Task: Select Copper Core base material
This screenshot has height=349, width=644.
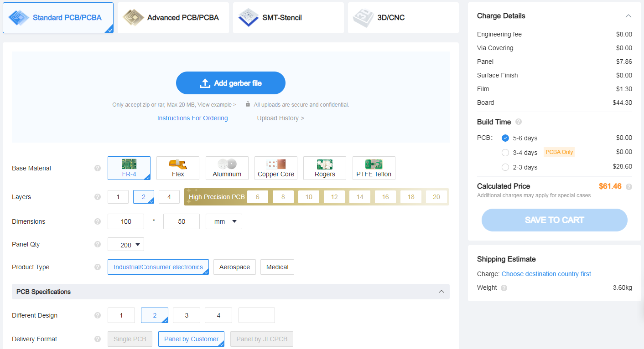Action: [x=276, y=168]
